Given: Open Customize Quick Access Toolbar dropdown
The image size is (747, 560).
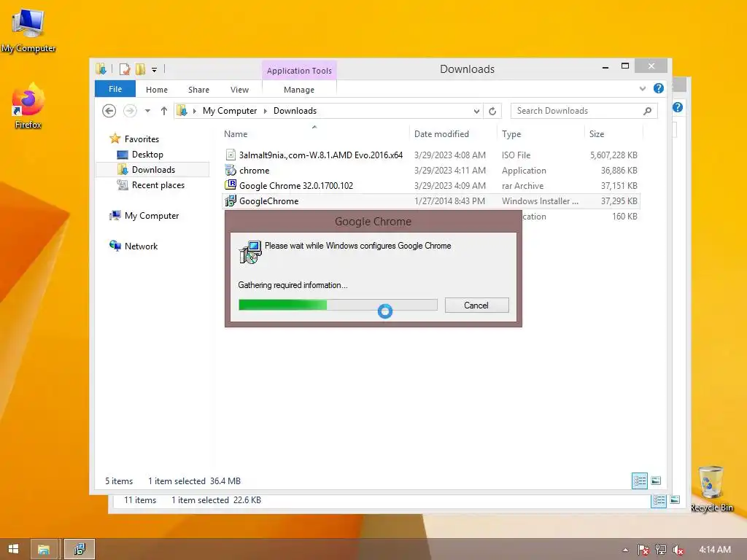Looking at the screenshot, I should [x=155, y=70].
